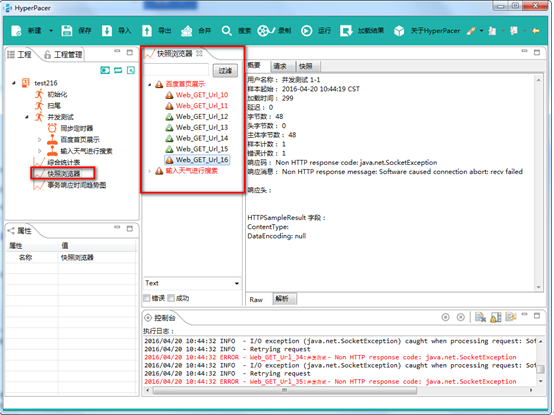Viewport: 554px width, 415px height.
Task: Click the first teal icon above project tree
Action: (105, 70)
